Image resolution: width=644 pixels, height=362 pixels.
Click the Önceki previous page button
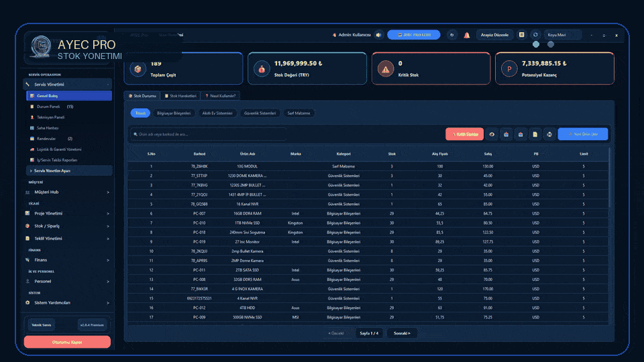tap(336, 333)
